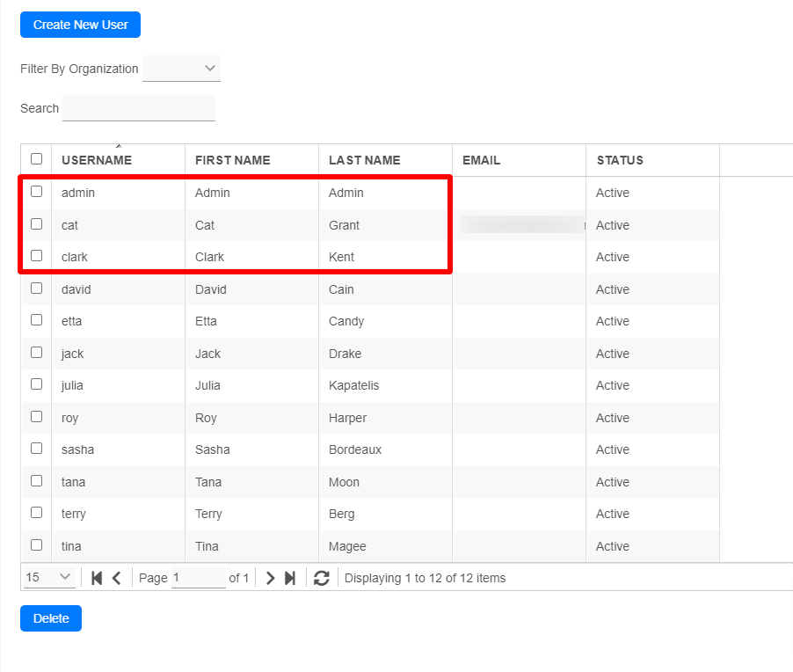This screenshot has width=793, height=672.
Task: Click the Status column header
Action: (x=620, y=160)
